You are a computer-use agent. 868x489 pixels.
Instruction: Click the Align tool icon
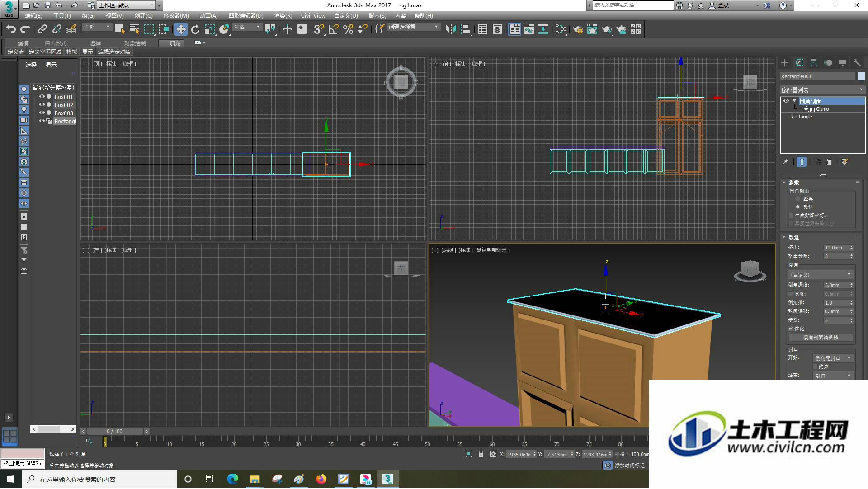pyautogui.click(x=465, y=29)
